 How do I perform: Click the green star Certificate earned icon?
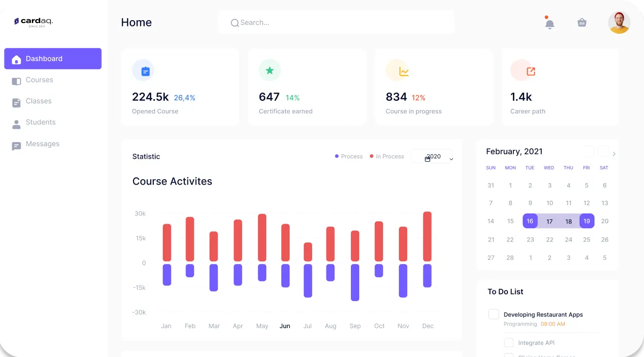tap(270, 71)
